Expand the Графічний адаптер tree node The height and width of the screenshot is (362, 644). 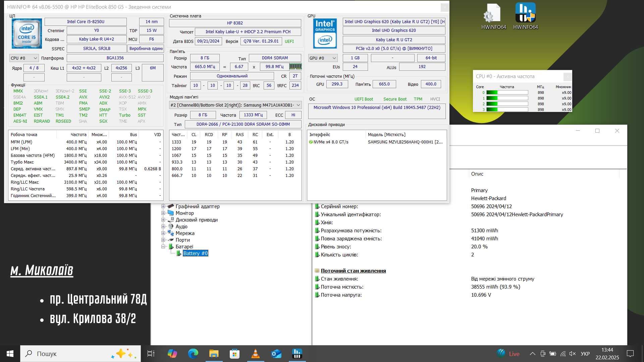tap(163, 206)
